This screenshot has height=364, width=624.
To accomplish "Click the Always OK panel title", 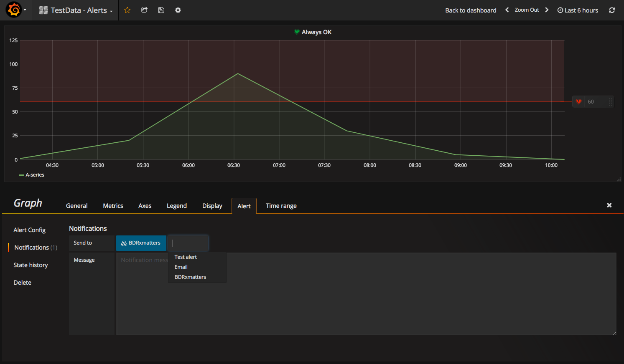I will pyautogui.click(x=316, y=32).
